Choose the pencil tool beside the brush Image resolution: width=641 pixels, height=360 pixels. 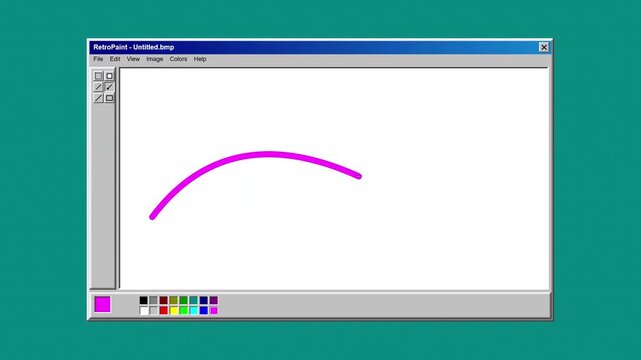[98, 87]
